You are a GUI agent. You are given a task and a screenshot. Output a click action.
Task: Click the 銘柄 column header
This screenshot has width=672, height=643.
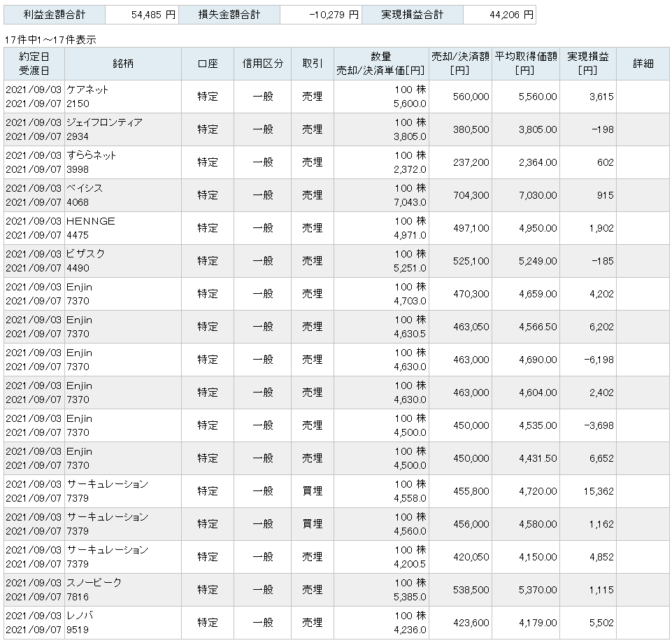123,64
